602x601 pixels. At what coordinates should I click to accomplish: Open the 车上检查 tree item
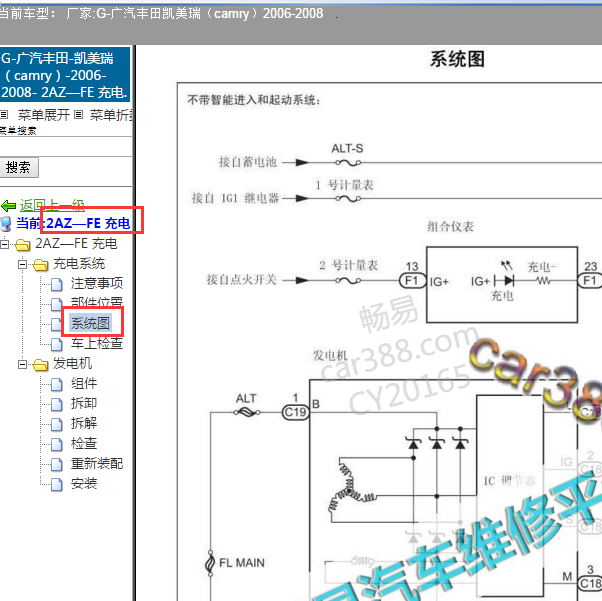click(97, 343)
